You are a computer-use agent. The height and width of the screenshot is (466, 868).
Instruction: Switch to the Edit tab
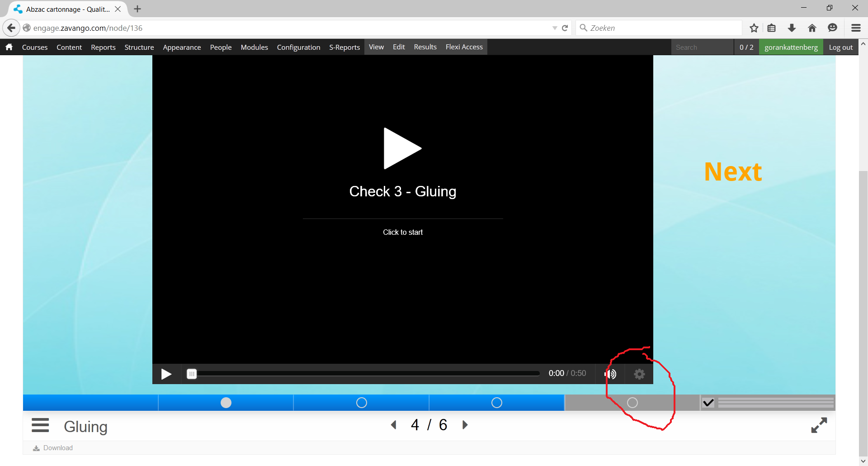pos(399,47)
